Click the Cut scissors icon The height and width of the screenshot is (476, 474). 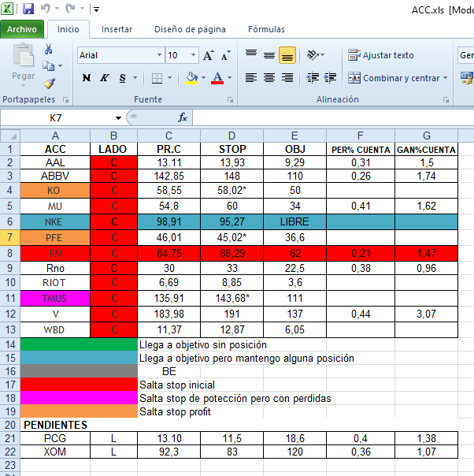[49, 50]
